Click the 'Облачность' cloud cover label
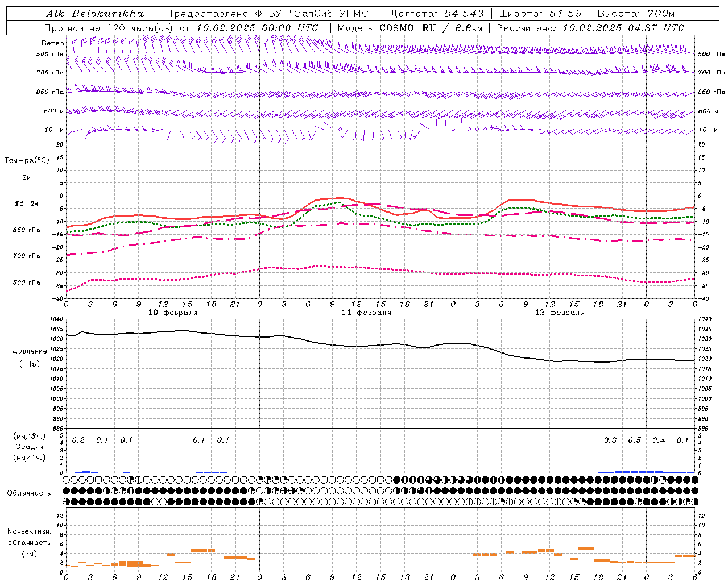The image size is (728, 582). point(29,493)
